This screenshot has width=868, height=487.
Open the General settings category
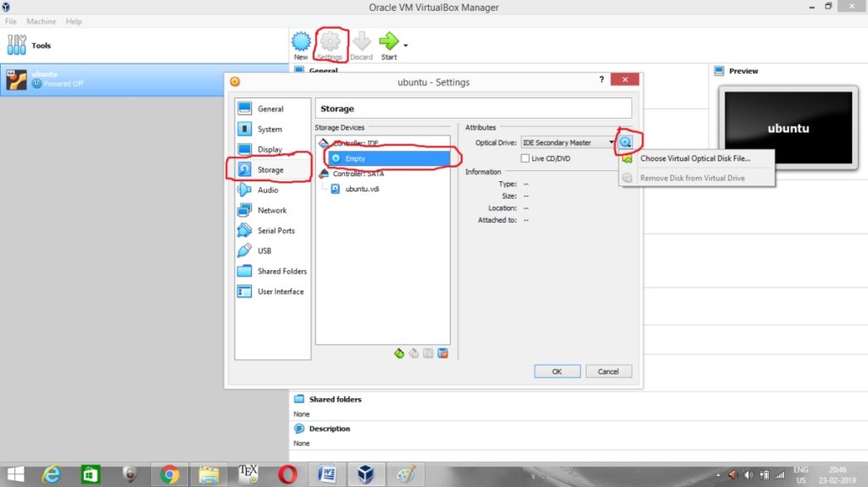(x=272, y=108)
